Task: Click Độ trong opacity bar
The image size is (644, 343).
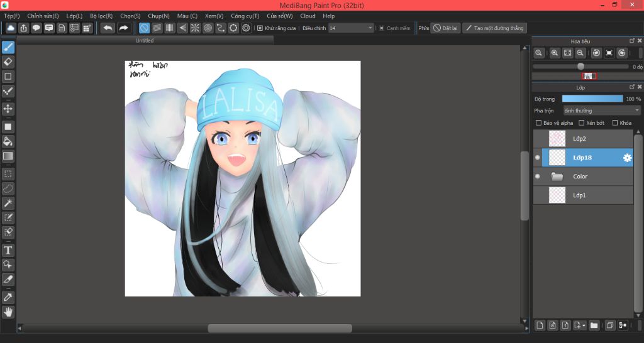Action: [592, 99]
